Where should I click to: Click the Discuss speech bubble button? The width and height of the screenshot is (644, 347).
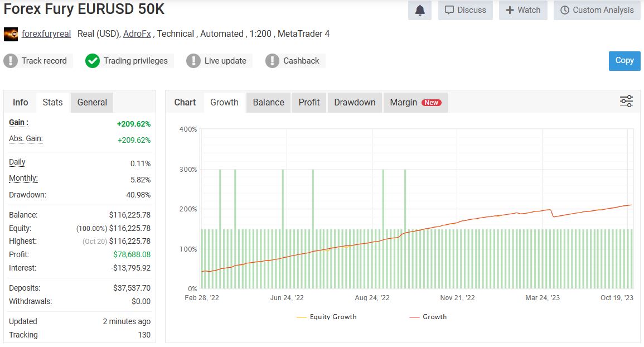pos(466,10)
